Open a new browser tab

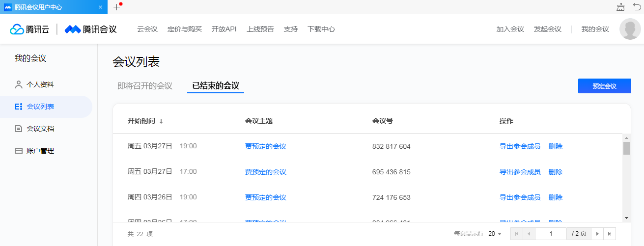(116, 7)
